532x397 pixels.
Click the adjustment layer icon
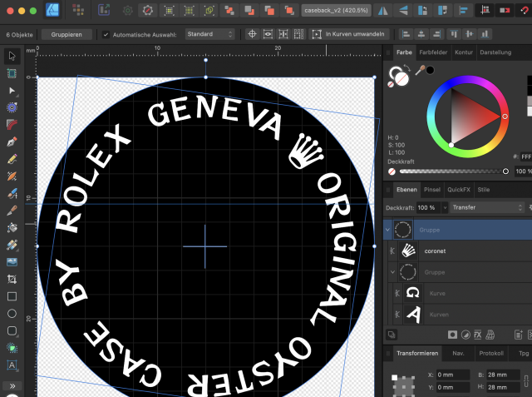(465, 335)
